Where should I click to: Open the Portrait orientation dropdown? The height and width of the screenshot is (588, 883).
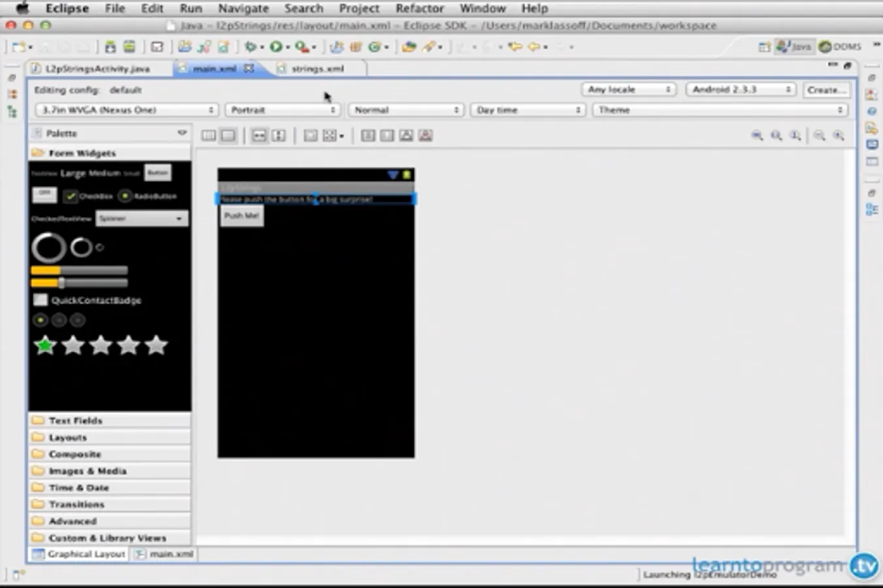click(x=282, y=110)
